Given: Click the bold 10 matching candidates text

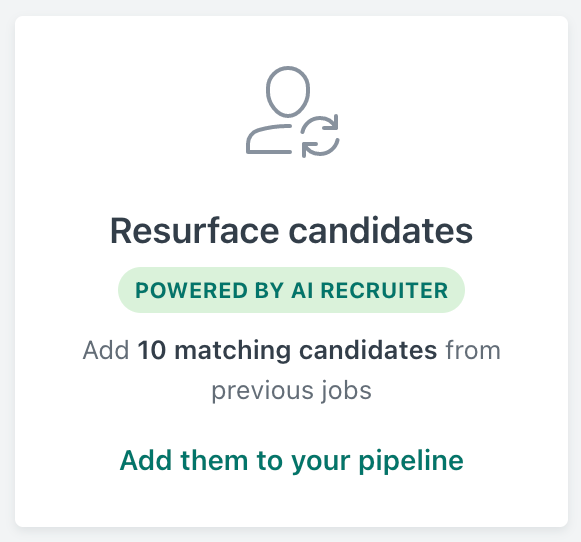Looking at the screenshot, I should [287, 350].
